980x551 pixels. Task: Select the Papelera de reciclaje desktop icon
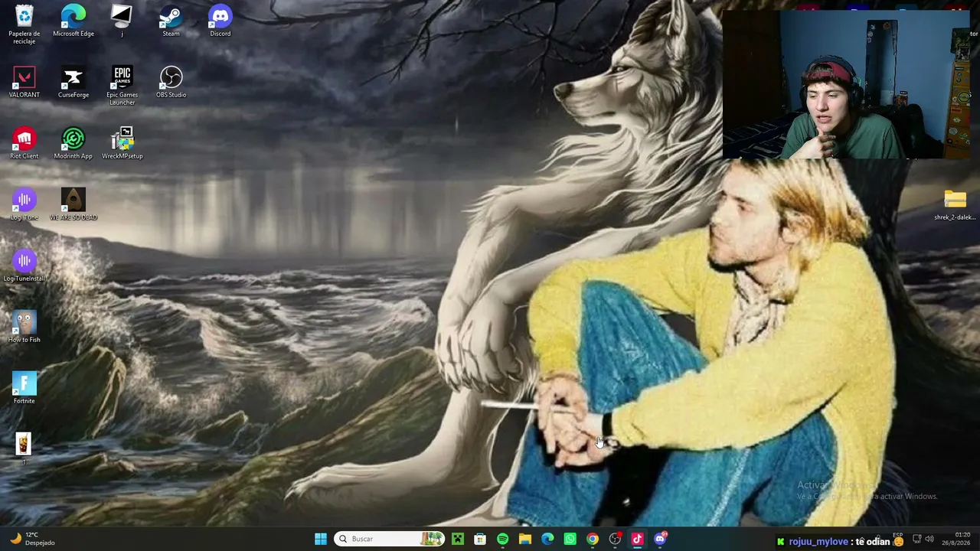(x=24, y=24)
